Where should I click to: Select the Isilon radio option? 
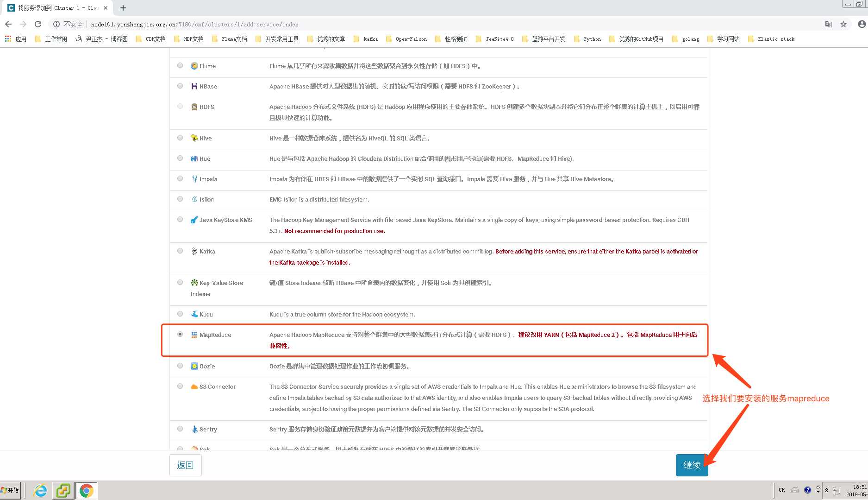click(x=180, y=199)
